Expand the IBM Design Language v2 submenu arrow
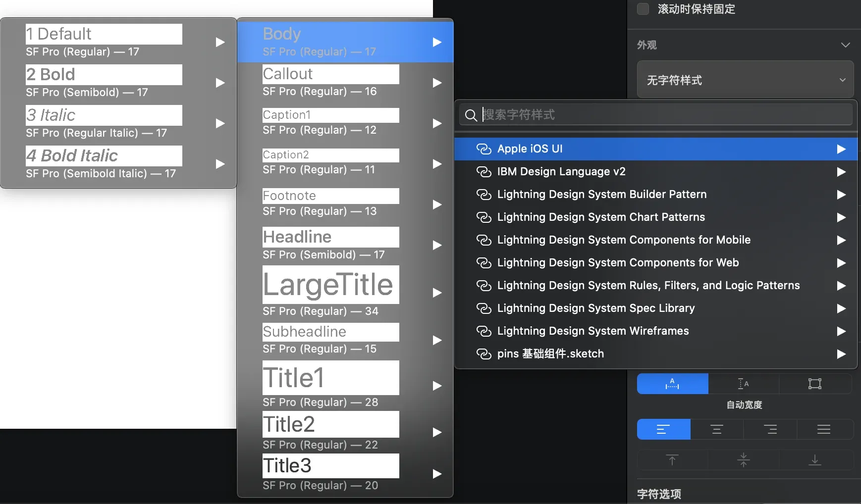Image resolution: width=861 pixels, height=504 pixels. [x=841, y=172]
